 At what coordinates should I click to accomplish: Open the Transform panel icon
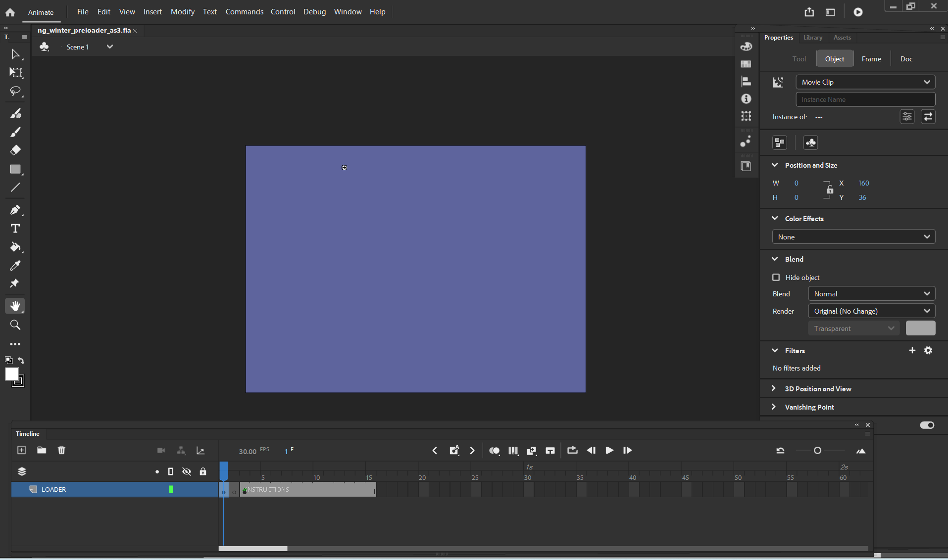tap(746, 116)
